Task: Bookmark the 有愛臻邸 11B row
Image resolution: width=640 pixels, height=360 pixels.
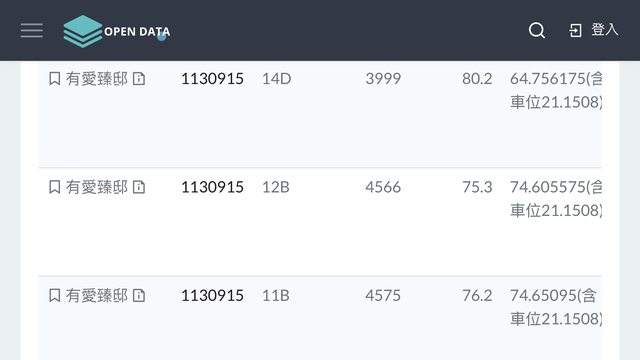Action: click(55, 295)
